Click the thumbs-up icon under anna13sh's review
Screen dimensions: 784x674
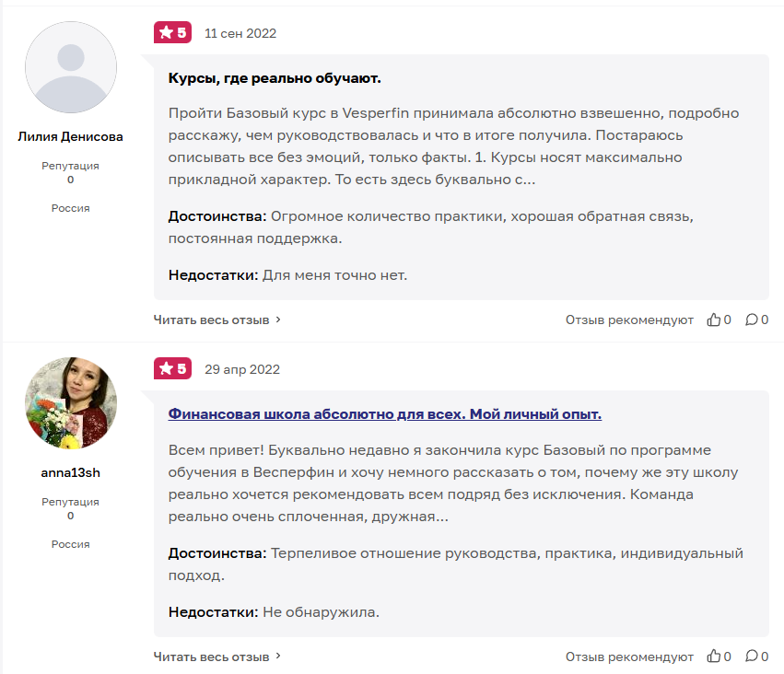[716, 656]
